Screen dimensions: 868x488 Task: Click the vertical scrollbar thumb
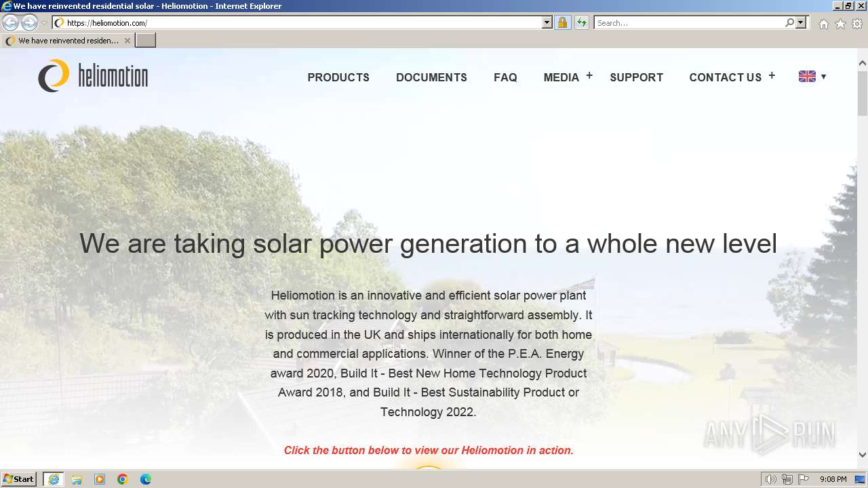point(863,93)
